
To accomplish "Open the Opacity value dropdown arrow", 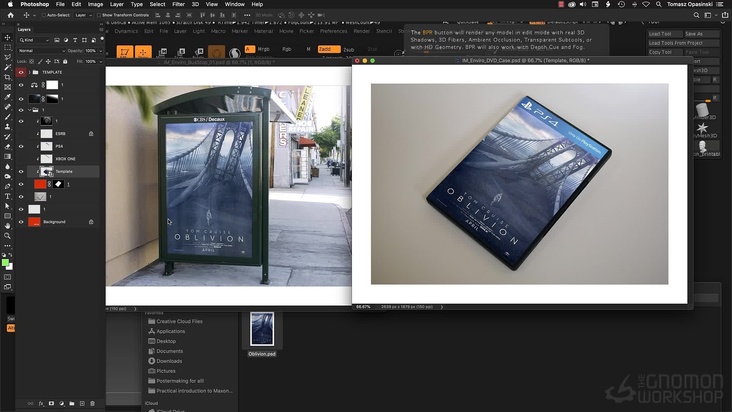I will (x=100, y=50).
